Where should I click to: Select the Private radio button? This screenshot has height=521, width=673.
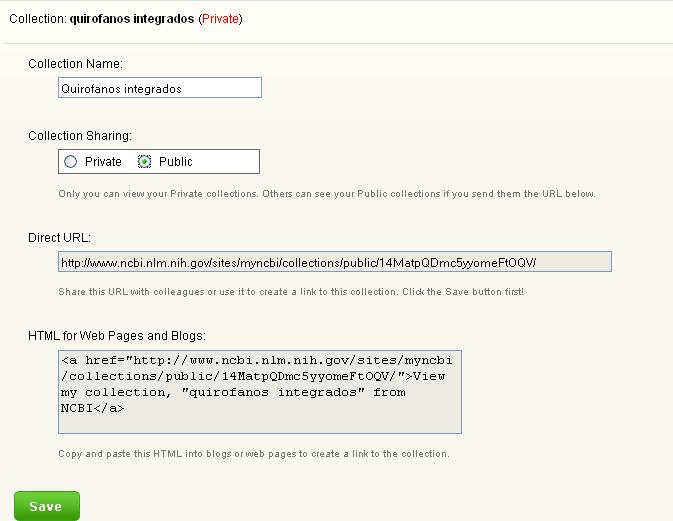click(70, 162)
